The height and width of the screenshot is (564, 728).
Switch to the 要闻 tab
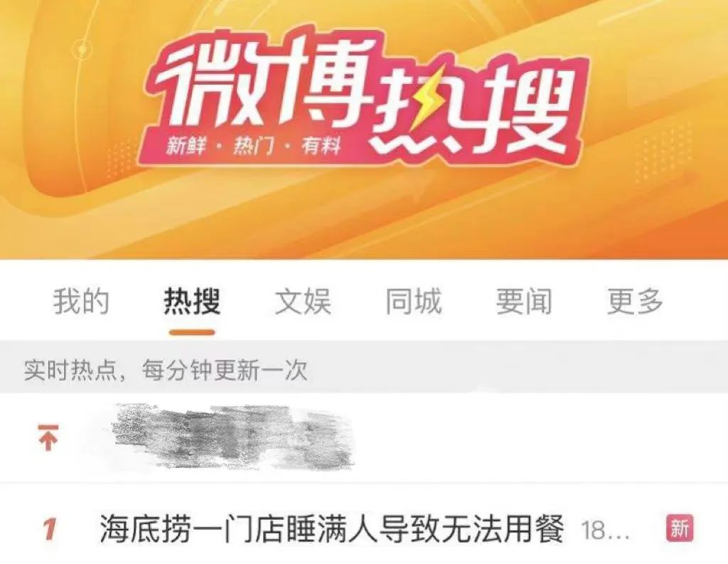[524, 302]
